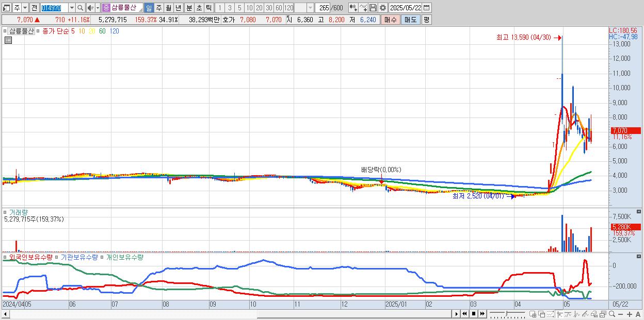Open the speaker sound icon
Screen dimensions: 644x320
(x=90, y=8)
